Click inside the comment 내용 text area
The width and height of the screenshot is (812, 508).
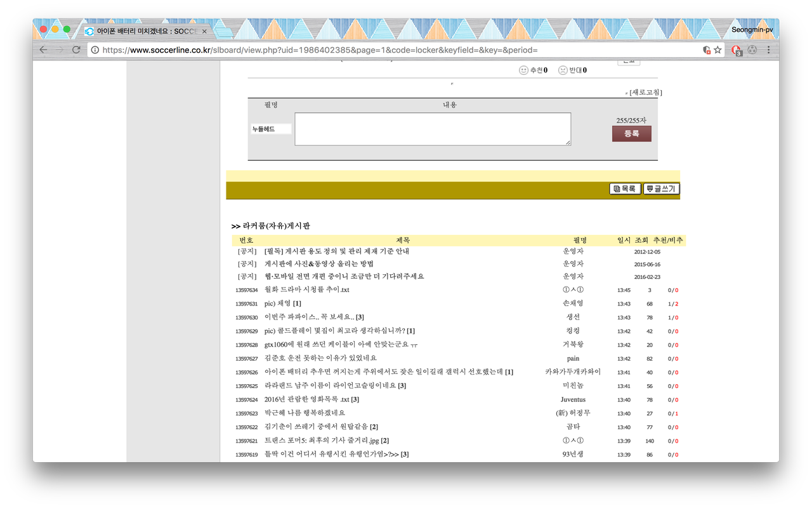pos(433,129)
